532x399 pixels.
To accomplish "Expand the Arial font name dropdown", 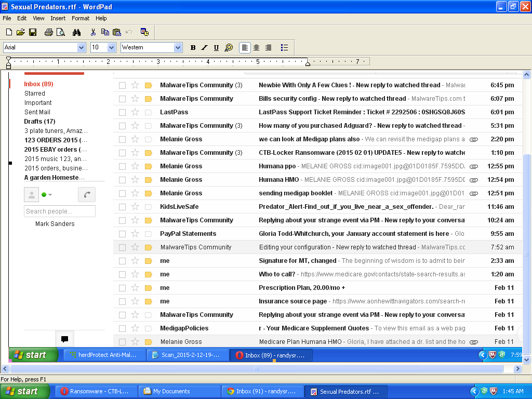I will 81,48.
